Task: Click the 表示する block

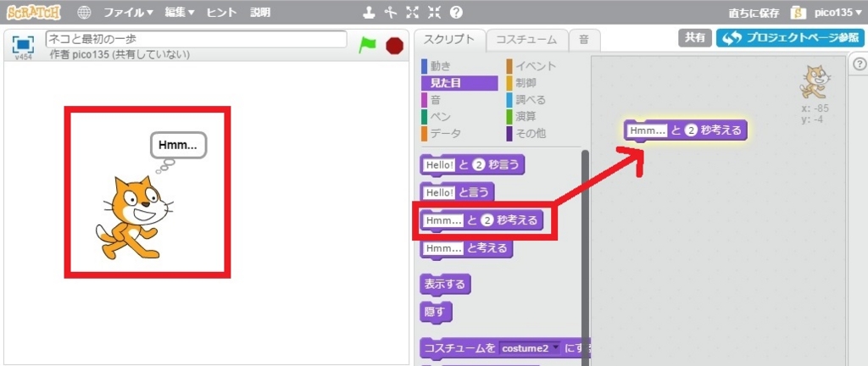Action: point(446,285)
